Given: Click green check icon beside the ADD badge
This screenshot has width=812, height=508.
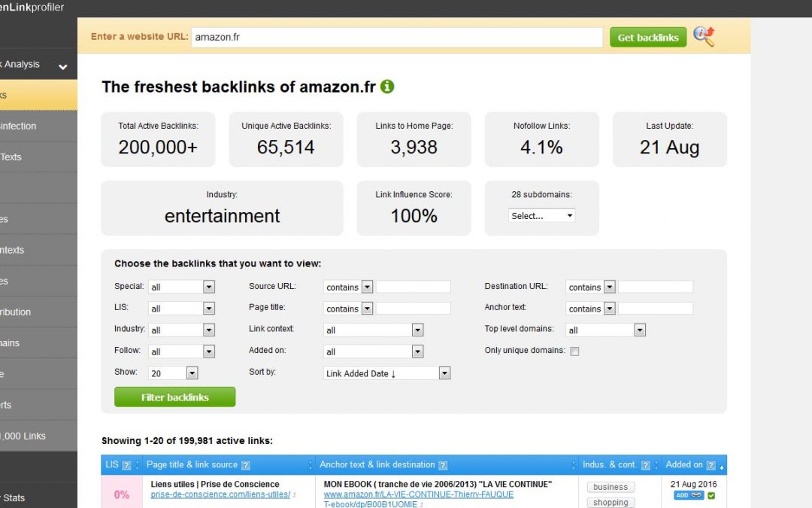Looking at the screenshot, I should [x=711, y=495].
